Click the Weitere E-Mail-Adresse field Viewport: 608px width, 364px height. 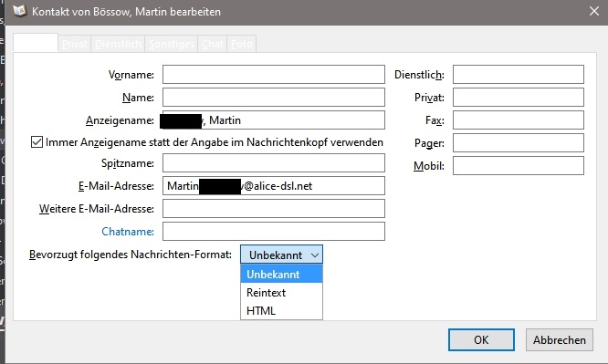(x=274, y=209)
